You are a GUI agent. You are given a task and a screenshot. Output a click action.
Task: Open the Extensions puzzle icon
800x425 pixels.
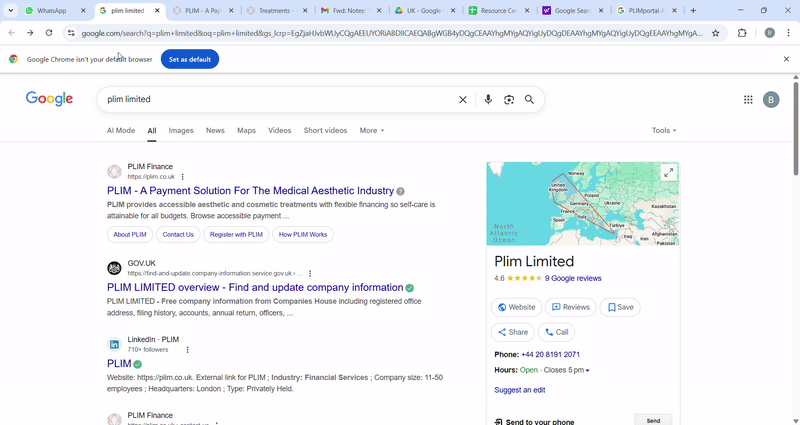[x=742, y=33]
